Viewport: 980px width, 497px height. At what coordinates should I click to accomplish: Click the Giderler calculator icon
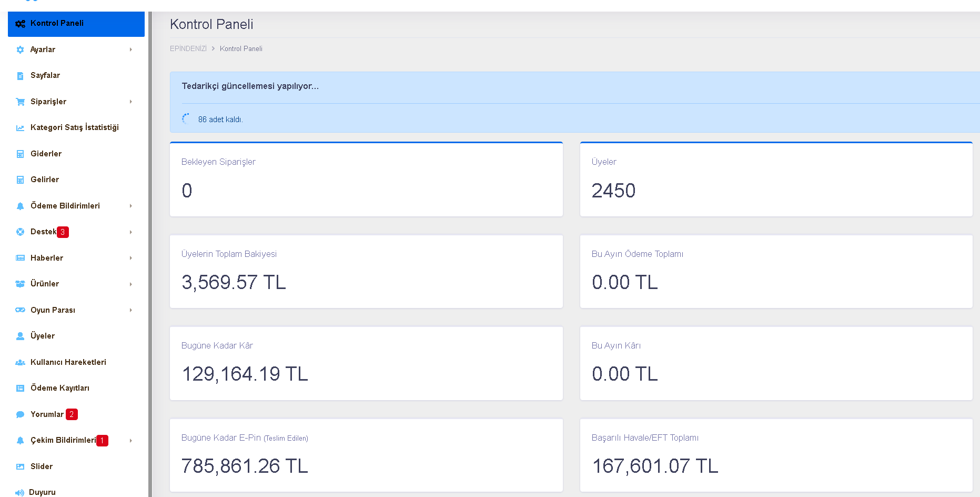click(20, 154)
